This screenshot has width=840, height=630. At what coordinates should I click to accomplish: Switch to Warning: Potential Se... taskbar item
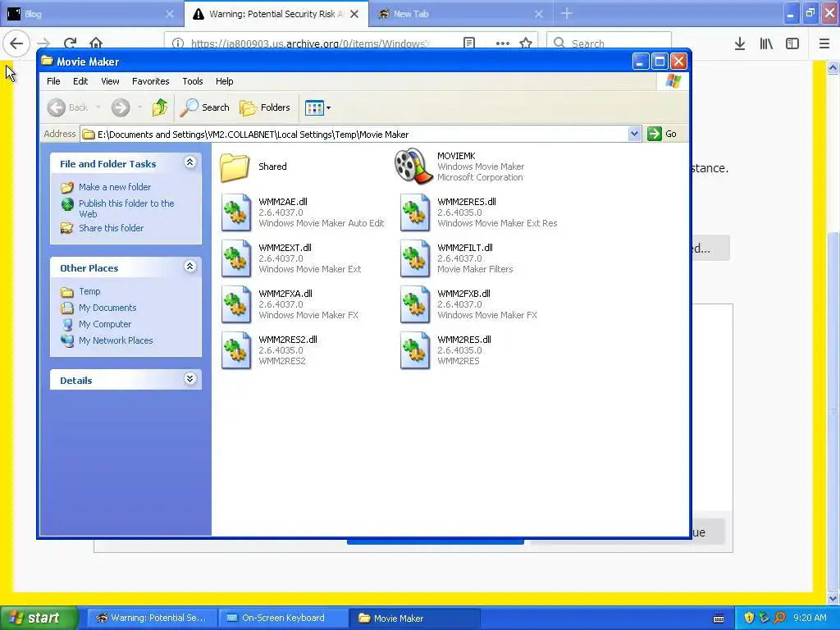152,619
